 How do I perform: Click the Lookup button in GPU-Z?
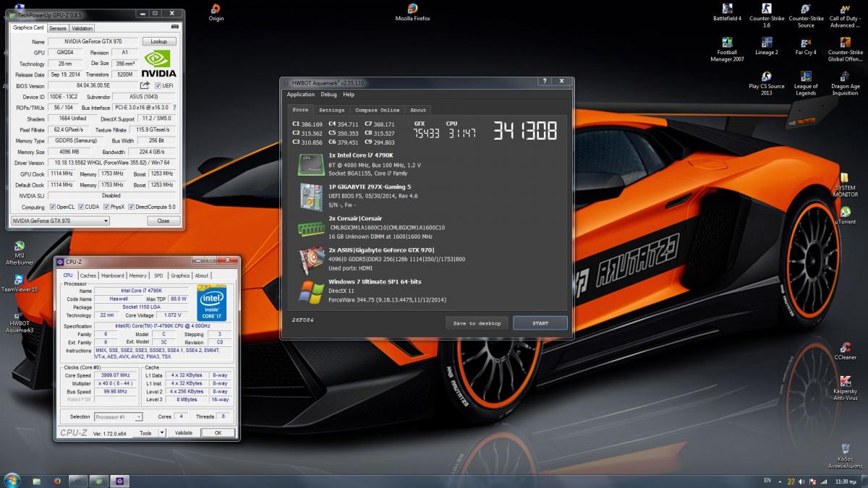(158, 42)
